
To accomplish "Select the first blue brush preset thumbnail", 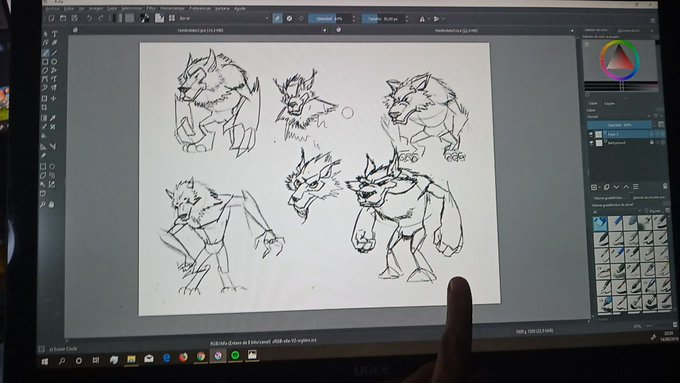I will [x=601, y=223].
